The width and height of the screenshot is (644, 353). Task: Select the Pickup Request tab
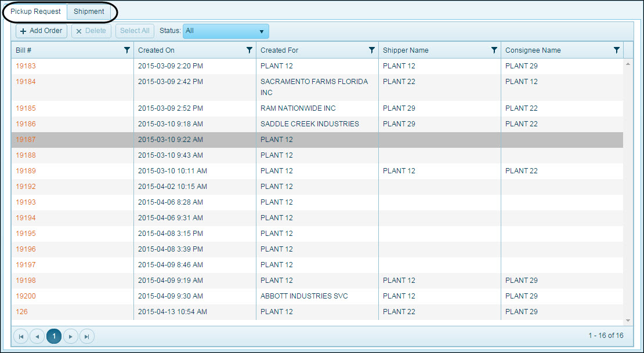(x=35, y=12)
